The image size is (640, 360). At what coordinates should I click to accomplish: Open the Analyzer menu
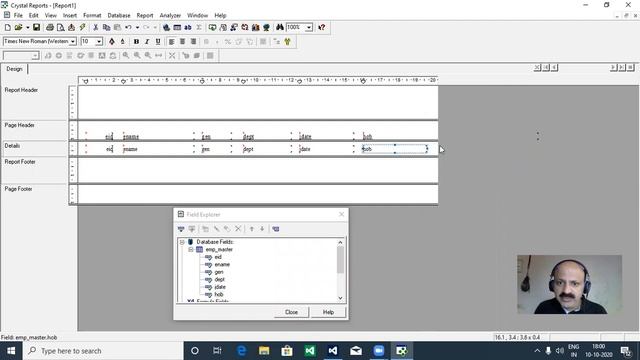[x=170, y=16]
